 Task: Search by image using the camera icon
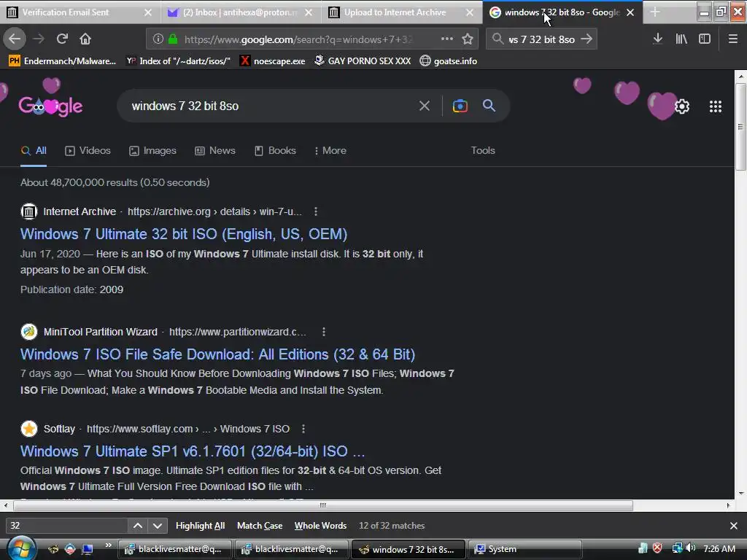pos(460,106)
